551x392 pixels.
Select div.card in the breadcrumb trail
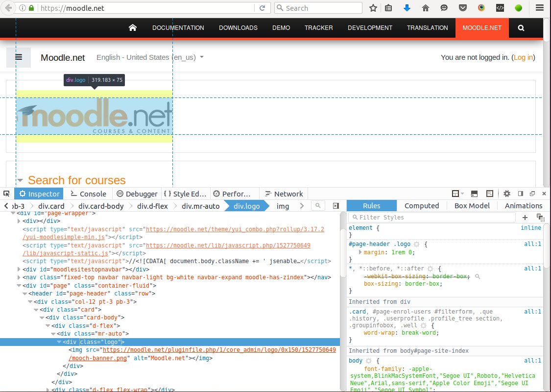(x=51, y=206)
